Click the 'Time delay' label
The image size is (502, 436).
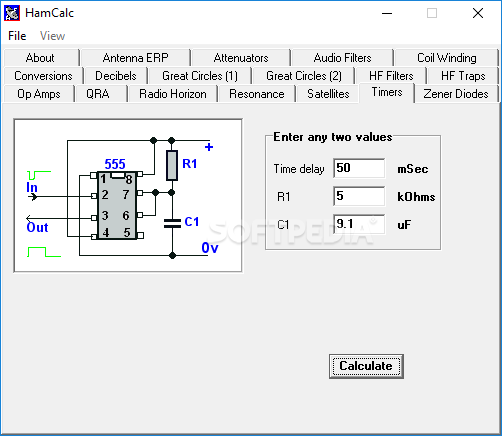coord(299,169)
